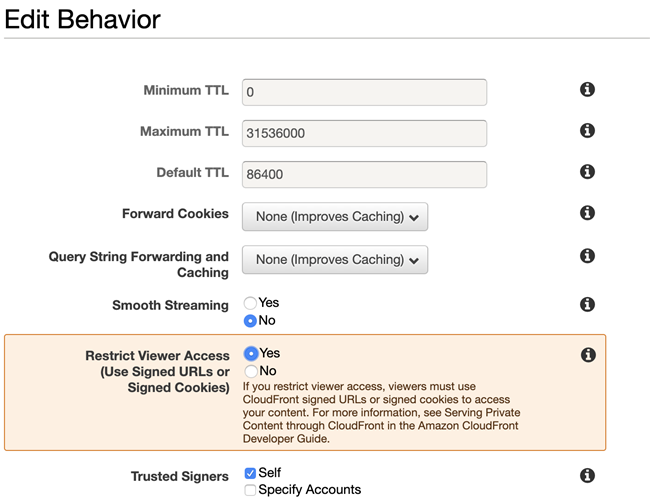Click into the Default TTL field
Image resolution: width=650 pixels, height=503 pixels.
pyautogui.click(x=364, y=174)
